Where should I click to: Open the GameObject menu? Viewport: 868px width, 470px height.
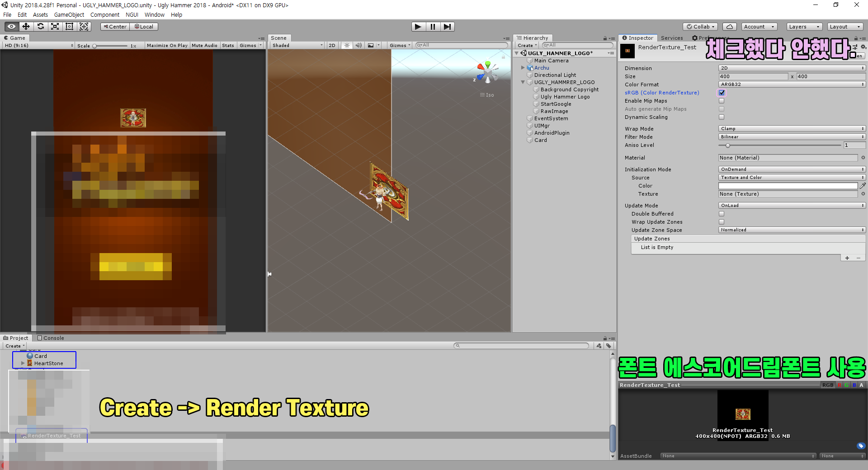69,14
